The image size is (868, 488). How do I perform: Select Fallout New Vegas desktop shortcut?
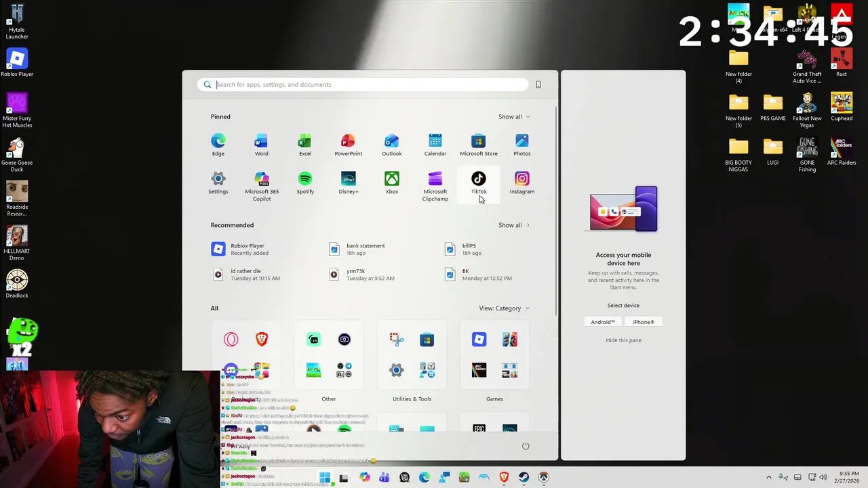click(807, 110)
